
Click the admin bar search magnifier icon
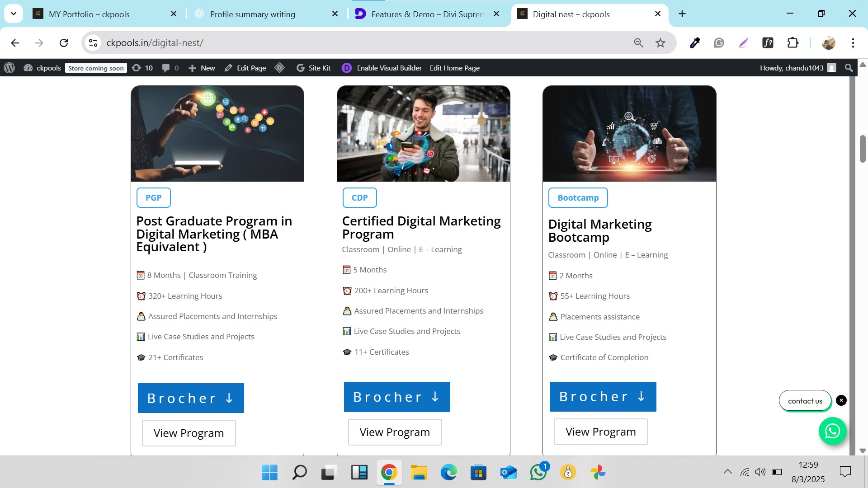pyautogui.click(x=849, y=68)
